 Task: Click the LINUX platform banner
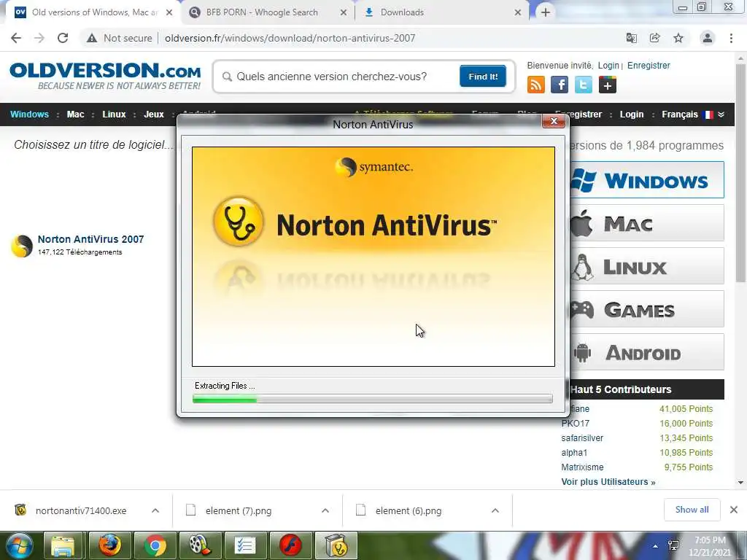pyautogui.click(x=647, y=265)
